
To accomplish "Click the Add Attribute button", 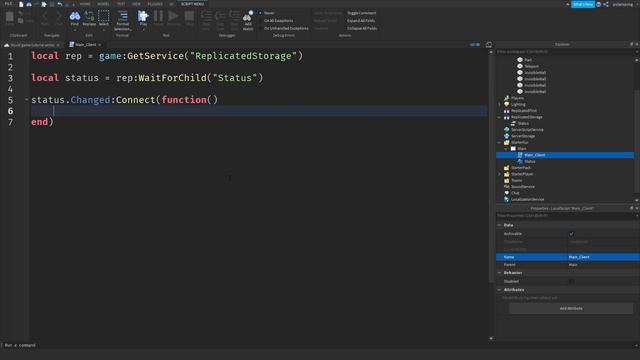I will click(x=571, y=309).
